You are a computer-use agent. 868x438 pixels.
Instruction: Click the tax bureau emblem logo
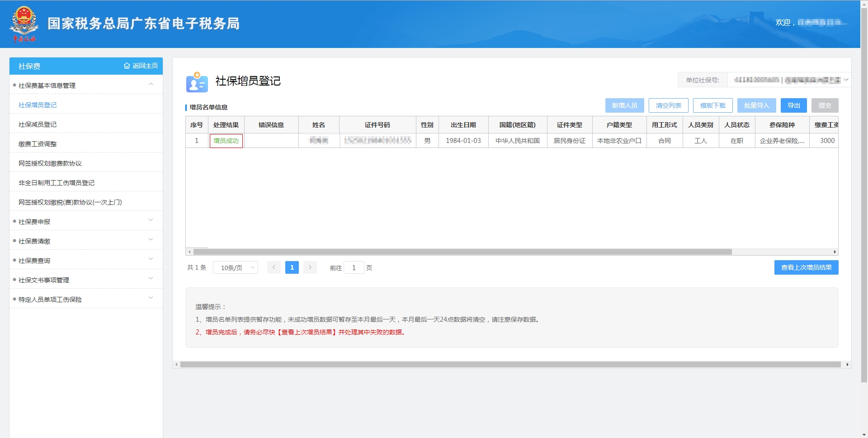[x=24, y=24]
